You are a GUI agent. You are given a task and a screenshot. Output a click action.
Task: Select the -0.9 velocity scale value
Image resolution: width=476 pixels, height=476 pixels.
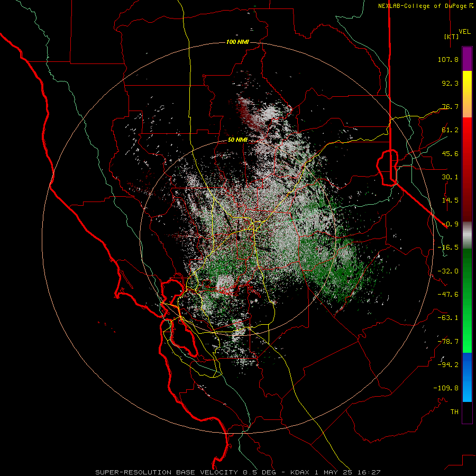click(450, 224)
